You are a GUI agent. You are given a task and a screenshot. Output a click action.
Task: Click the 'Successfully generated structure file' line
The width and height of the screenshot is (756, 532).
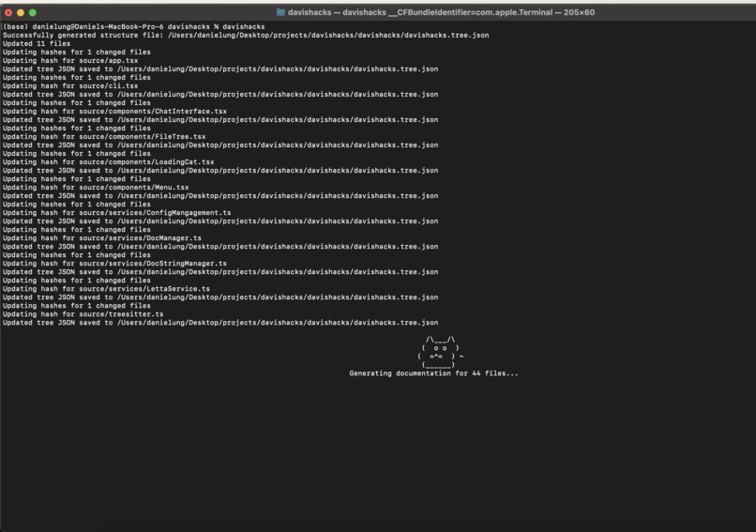[246, 36]
